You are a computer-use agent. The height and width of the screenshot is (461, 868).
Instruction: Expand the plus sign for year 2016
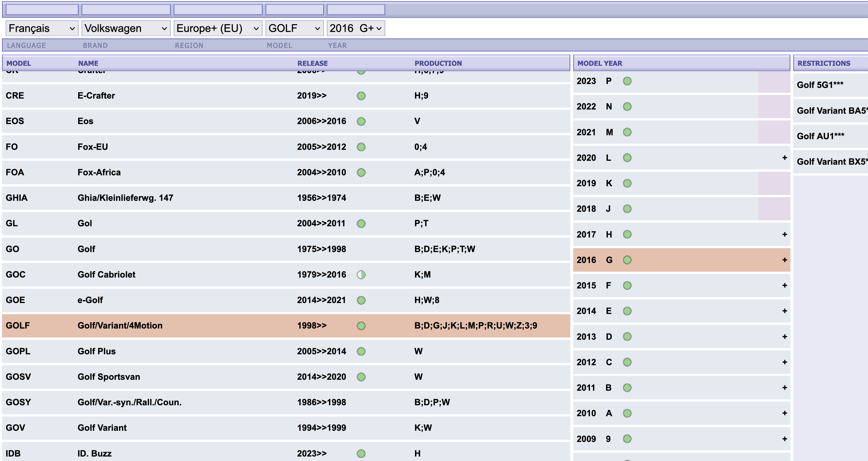785,260
